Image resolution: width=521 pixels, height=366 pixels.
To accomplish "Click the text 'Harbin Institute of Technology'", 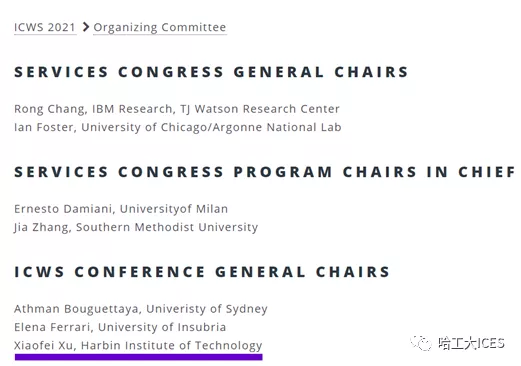I will coord(172,346).
